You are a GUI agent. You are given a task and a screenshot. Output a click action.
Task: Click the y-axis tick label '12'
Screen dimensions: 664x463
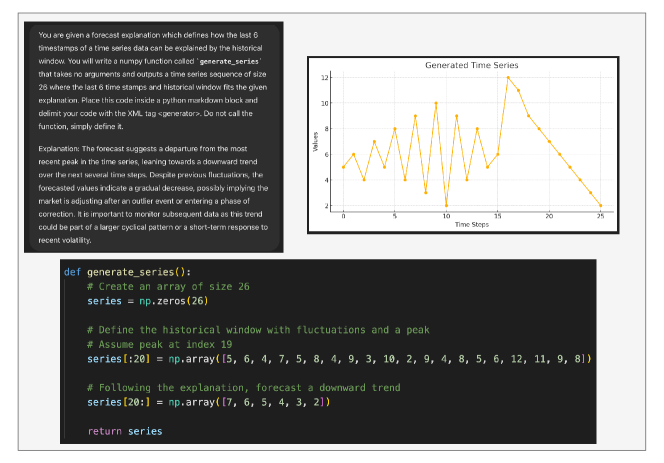[x=324, y=78]
